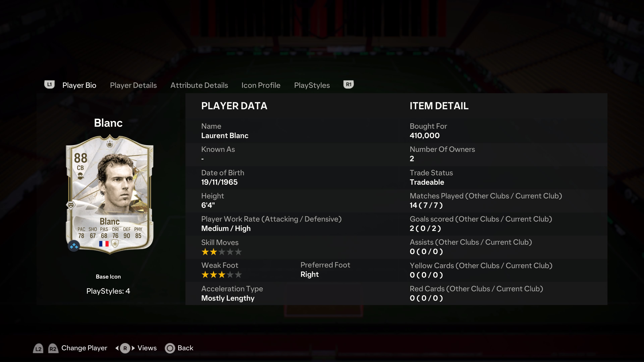This screenshot has height=362, width=644.
Task: Click the Icon crest beside the flag
Action: (x=115, y=244)
